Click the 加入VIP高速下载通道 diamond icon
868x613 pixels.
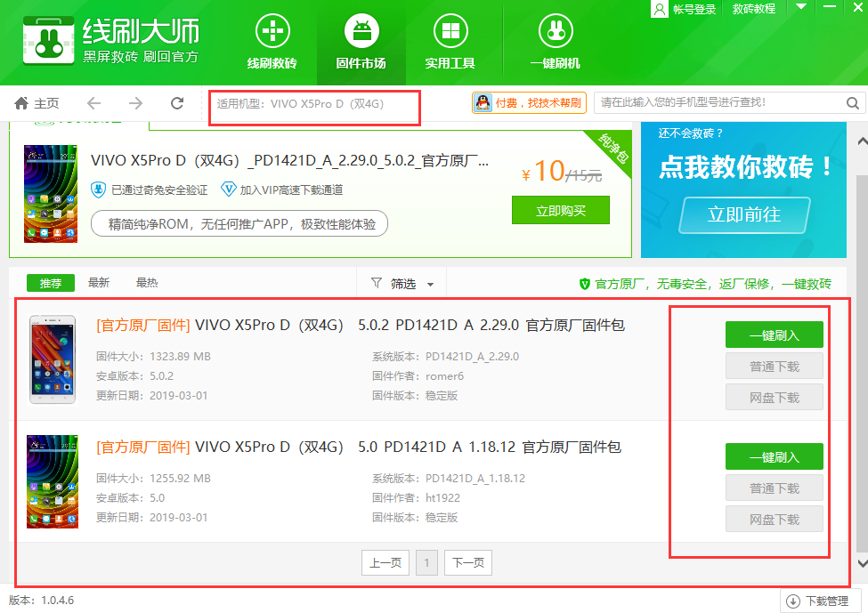click(228, 190)
